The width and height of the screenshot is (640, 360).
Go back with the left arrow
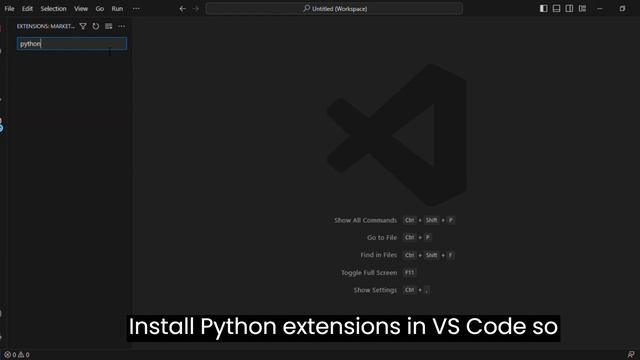182,9
